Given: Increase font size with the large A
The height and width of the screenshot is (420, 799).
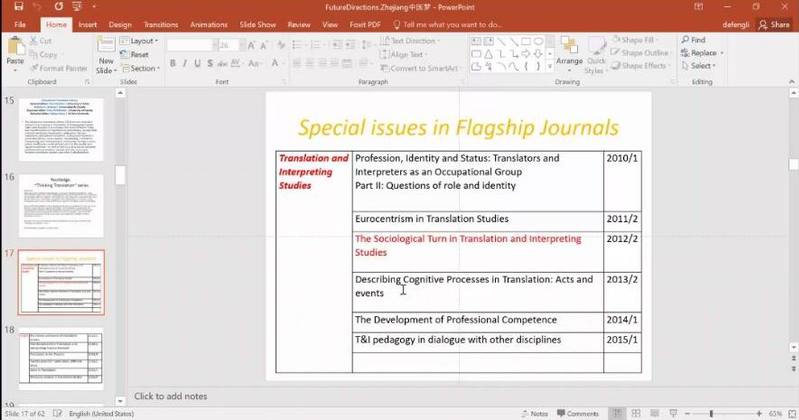Looking at the screenshot, I should point(251,46).
